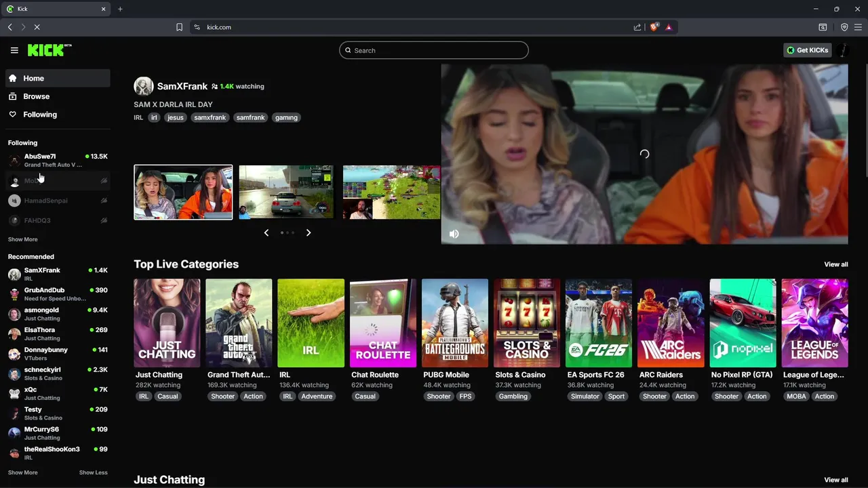Click Gambling tag under Slots & Casino
This screenshot has width=868, height=488.
513,396
